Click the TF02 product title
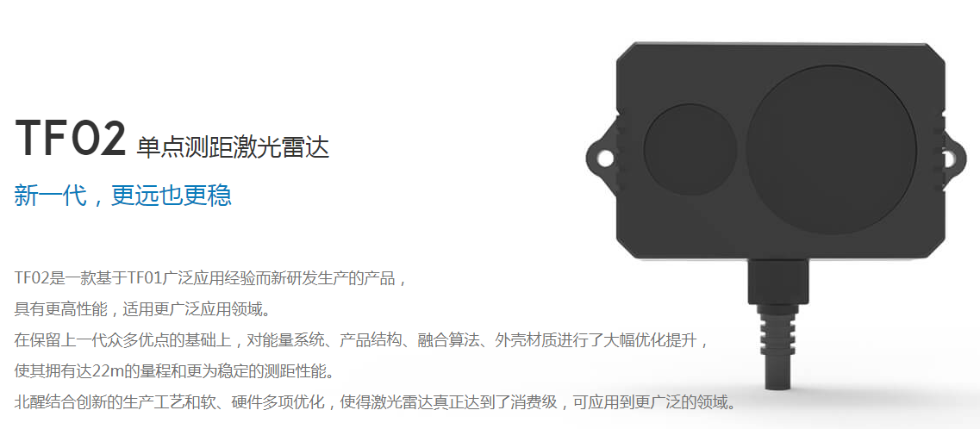Viewport: 980px width, 429px height. click(x=71, y=140)
